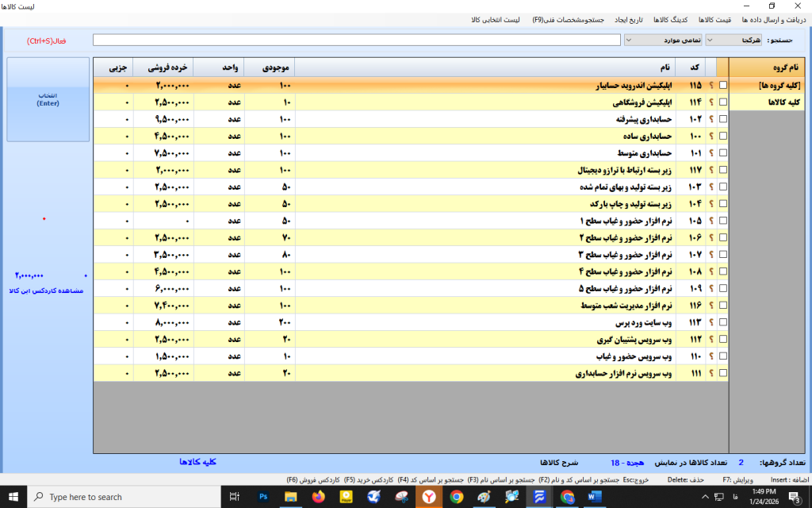The width and height of the screenshot is (812, 508).
Task: Select the checkbox for وب سایت ورد پرس
Action: [x=722, y=323]
